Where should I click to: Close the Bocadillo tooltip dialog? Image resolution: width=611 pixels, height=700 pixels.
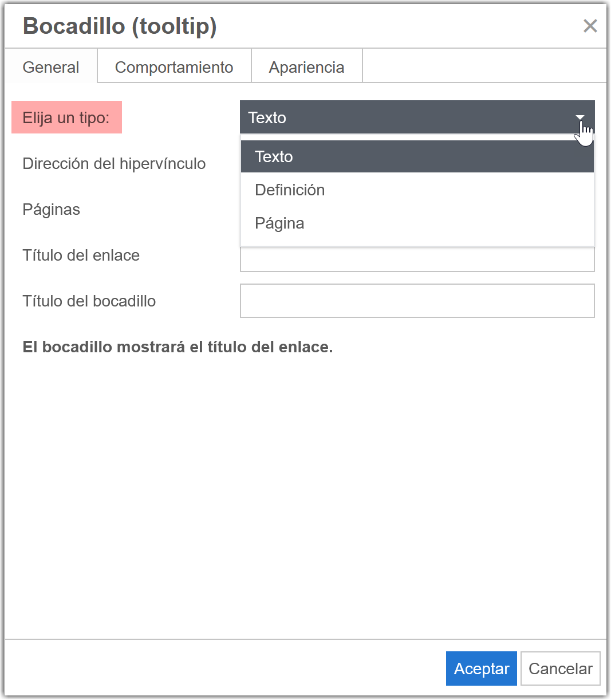pos(590,26)
